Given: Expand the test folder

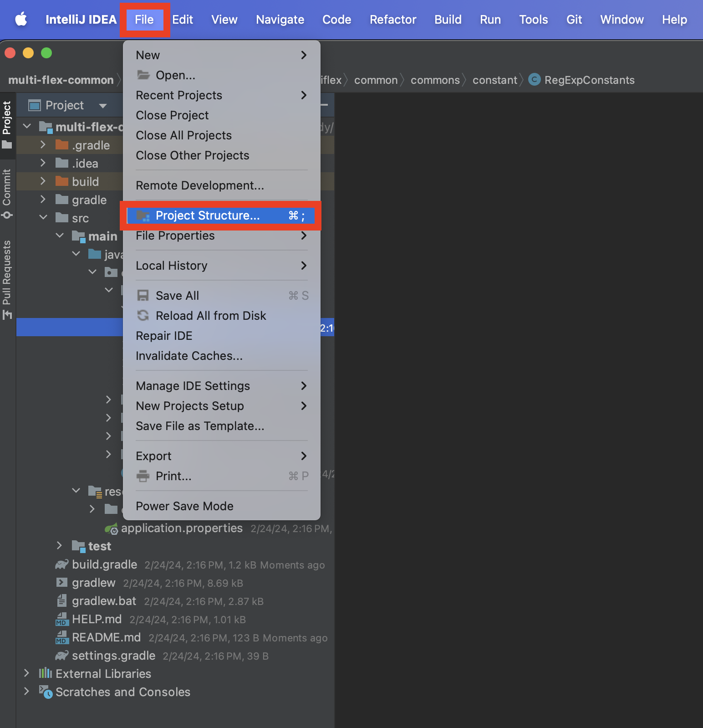Looking at the screenshot, I should pos(59,546).
